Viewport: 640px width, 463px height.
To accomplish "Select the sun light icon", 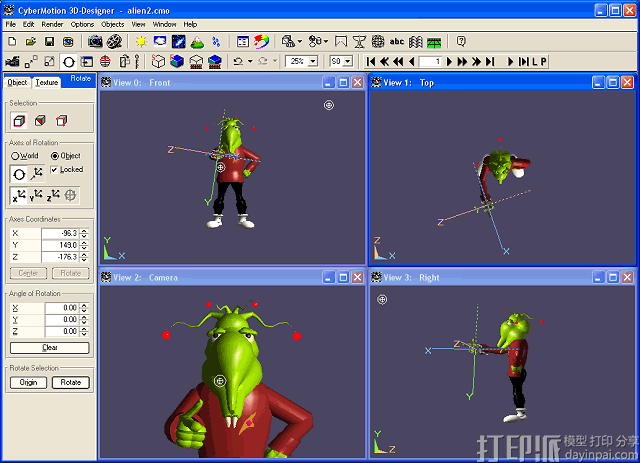I will [x=141, y=42].
